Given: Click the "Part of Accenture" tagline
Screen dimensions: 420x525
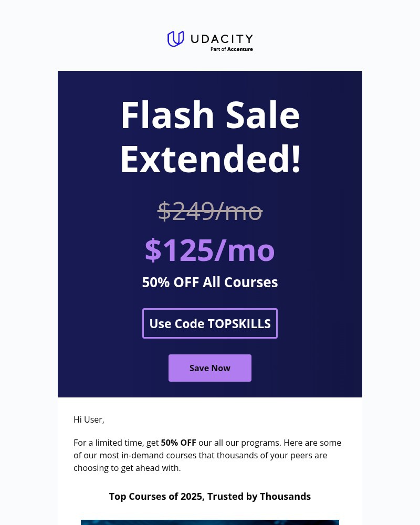Looking at the screenshot, I should (232, 49).
